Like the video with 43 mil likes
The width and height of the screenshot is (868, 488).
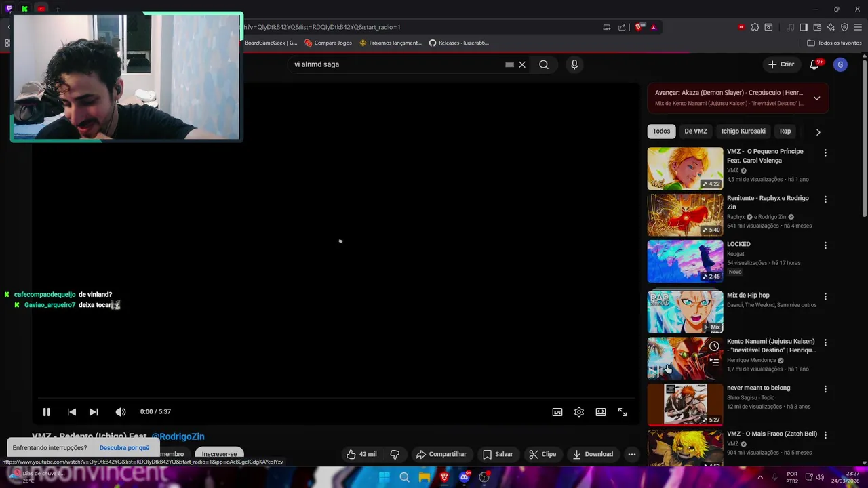click(361, 454)
